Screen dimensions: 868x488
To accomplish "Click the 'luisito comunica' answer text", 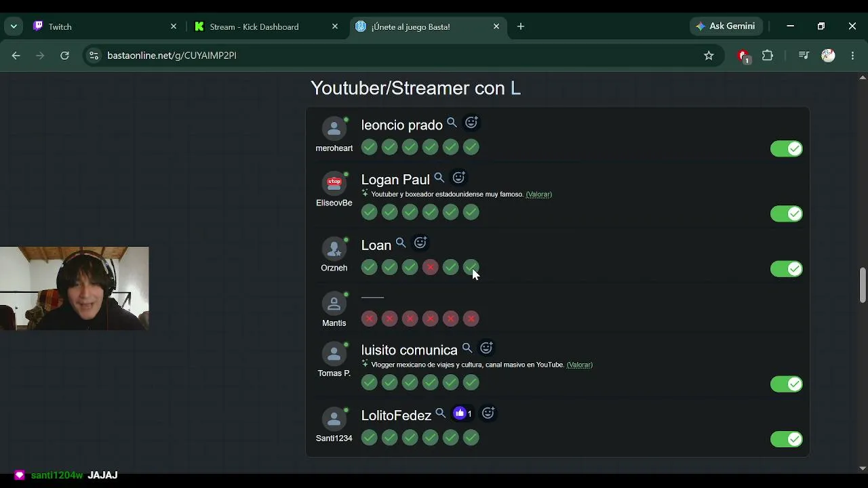I will [x=409, y=350].
